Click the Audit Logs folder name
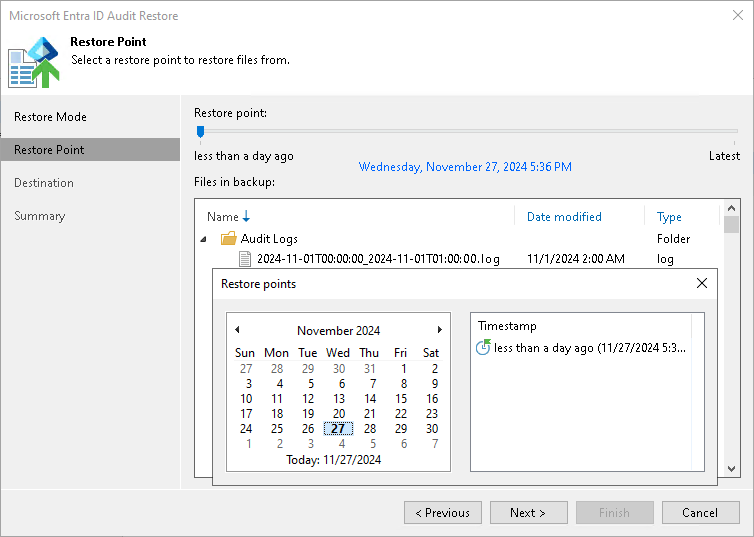 (269, 238)
